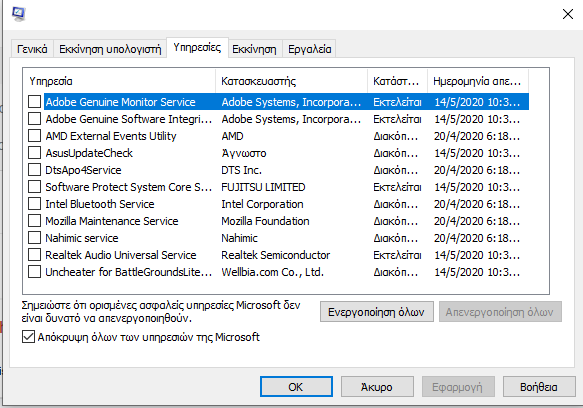Switch to the Γενικά tab

click(x=32, y=49)
